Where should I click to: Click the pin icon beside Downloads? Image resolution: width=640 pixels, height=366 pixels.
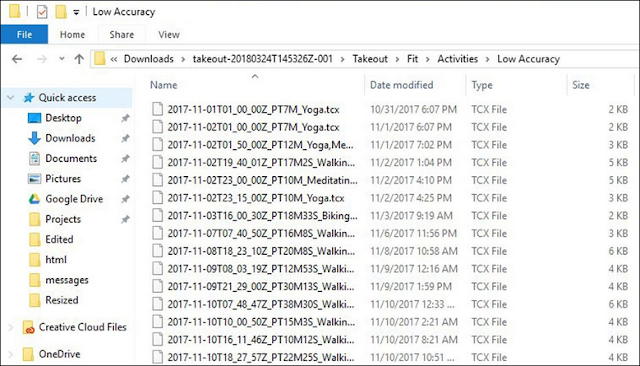coord(125,138)
